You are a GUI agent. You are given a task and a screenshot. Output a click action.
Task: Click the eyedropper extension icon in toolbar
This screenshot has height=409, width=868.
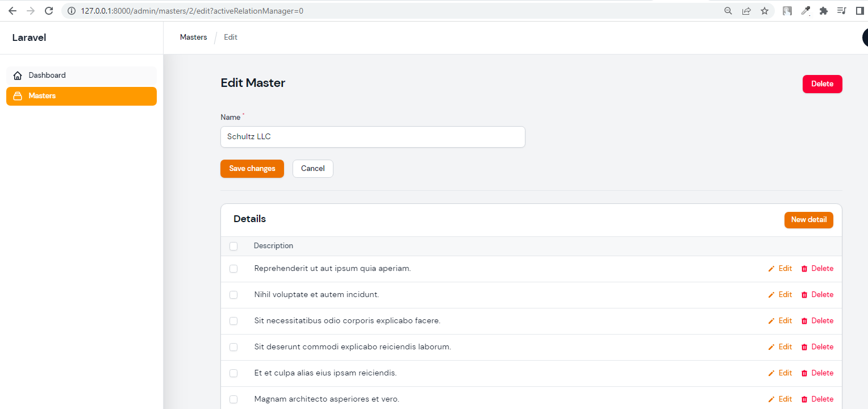pyautogui.click(x=806, y=10)
